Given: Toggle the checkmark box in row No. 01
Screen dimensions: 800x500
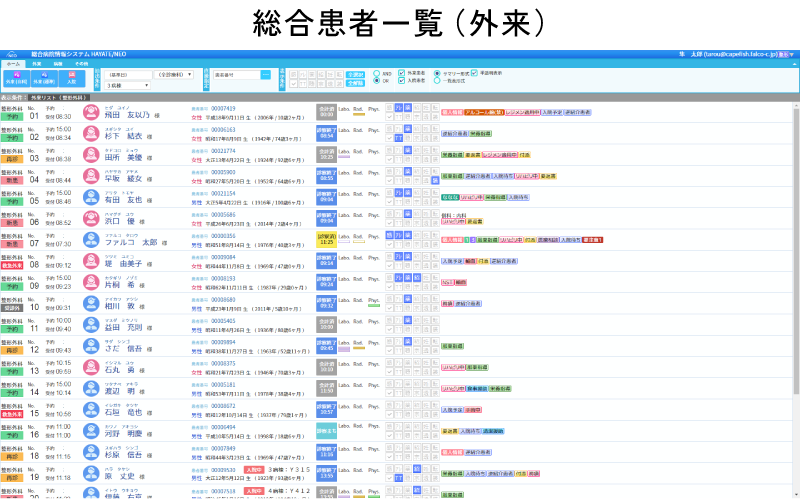Looking at the screenshot, I should pyautogui.click(x=389, y=117).
